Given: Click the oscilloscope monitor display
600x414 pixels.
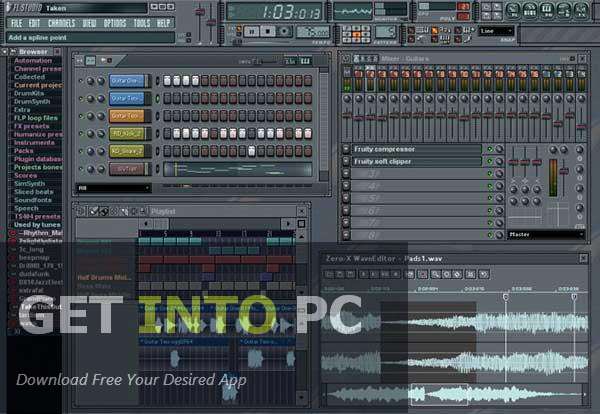Looking at the screenshot, I should (x=352, y=11).
